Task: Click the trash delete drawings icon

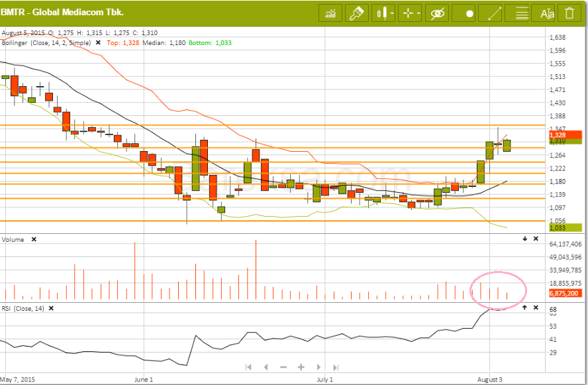Action: 569,13
